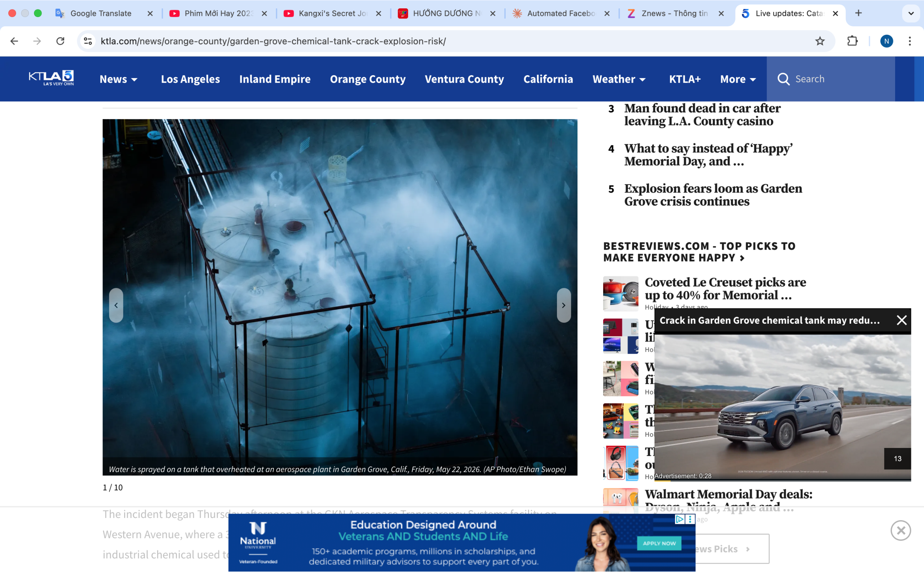This screenshot has width=924, height=578.
Task: Click the KTLA 5 logo
Action: click(x=51, y=78)
